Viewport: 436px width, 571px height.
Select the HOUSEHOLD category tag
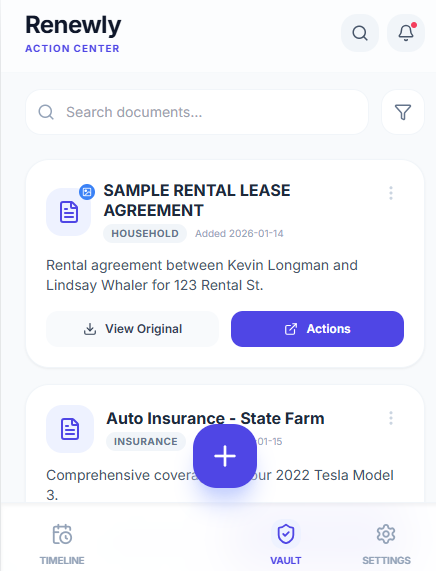(x=145, y=233)
